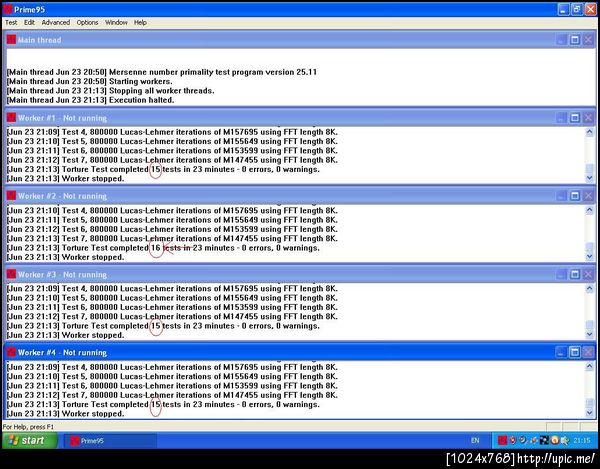The width and height of the screenshot is (600, 469).
Task: Click Worker #2 scrollbar up arrow
Action: point(590,210)
